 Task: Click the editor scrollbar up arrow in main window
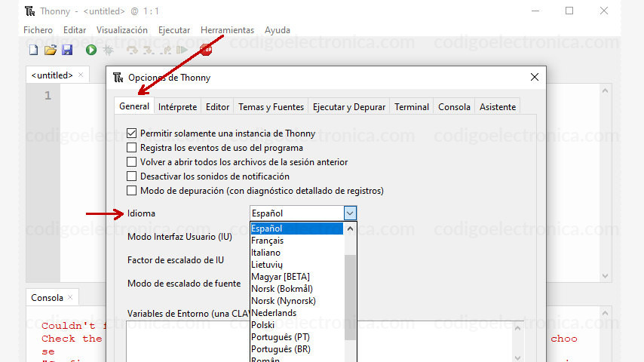click(605, 90)
